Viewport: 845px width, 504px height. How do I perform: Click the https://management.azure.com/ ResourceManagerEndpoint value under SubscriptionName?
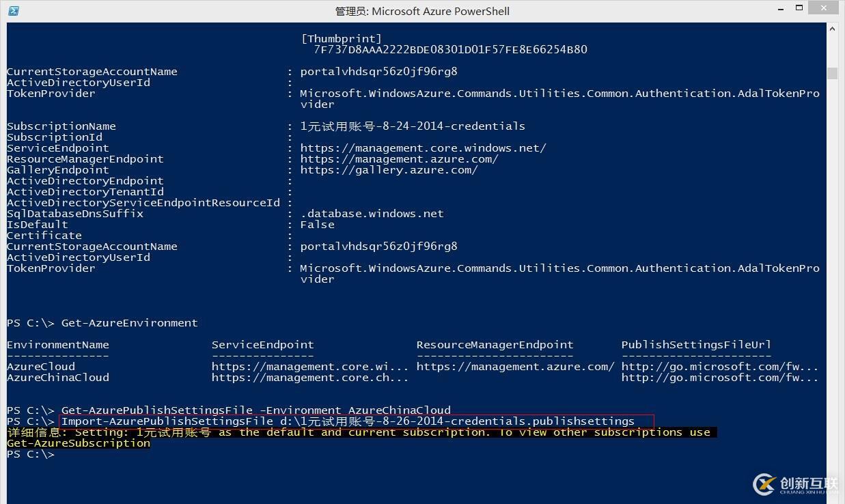pyautogui.click(x=399, y=159)
